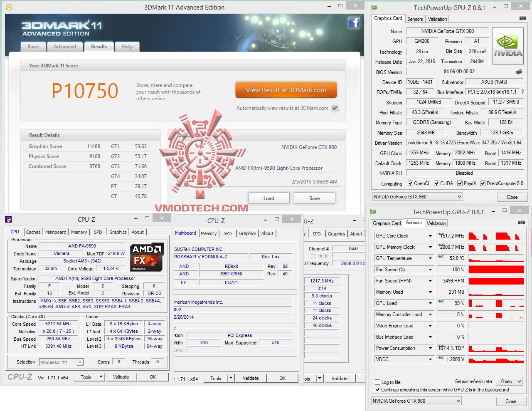
Task: Toggle the OpenCL checkbox
Action: (410, 183)
